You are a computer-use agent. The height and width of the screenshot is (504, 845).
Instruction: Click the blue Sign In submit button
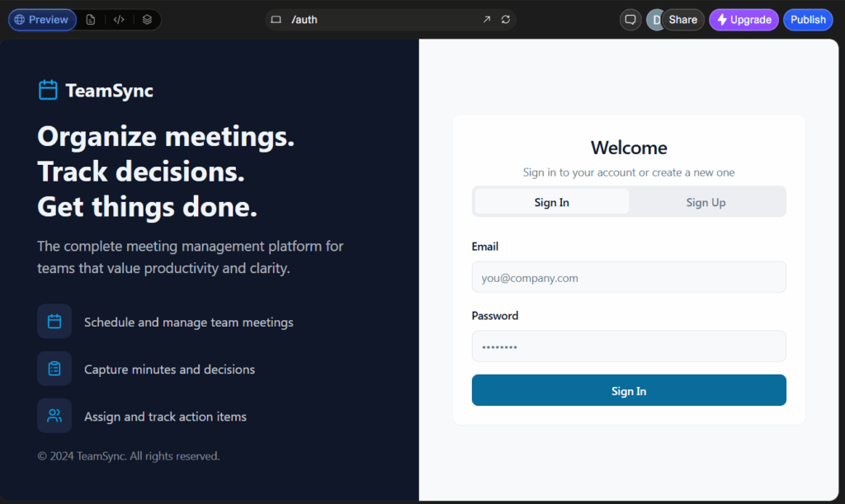click(x=629, y=390)
